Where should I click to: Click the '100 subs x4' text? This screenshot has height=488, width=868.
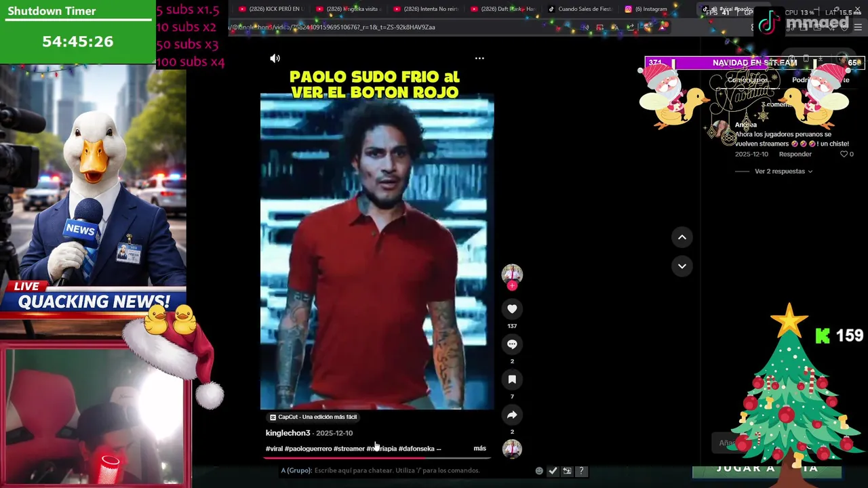click(x=190, y=62)
